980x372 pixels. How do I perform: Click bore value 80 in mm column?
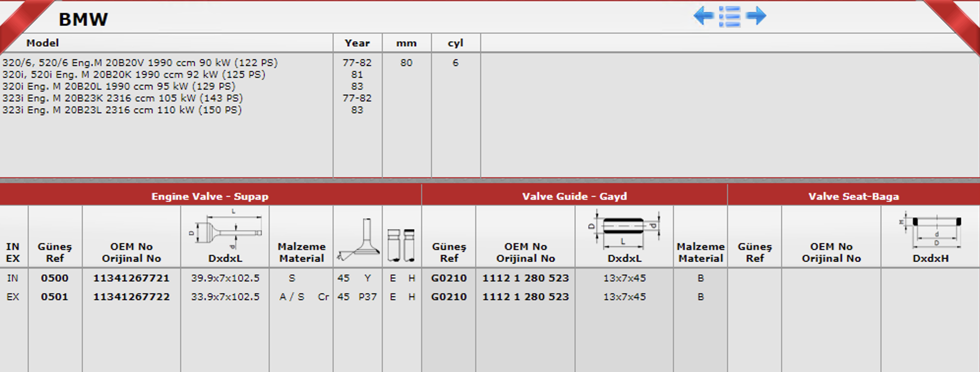coord(406,62)
